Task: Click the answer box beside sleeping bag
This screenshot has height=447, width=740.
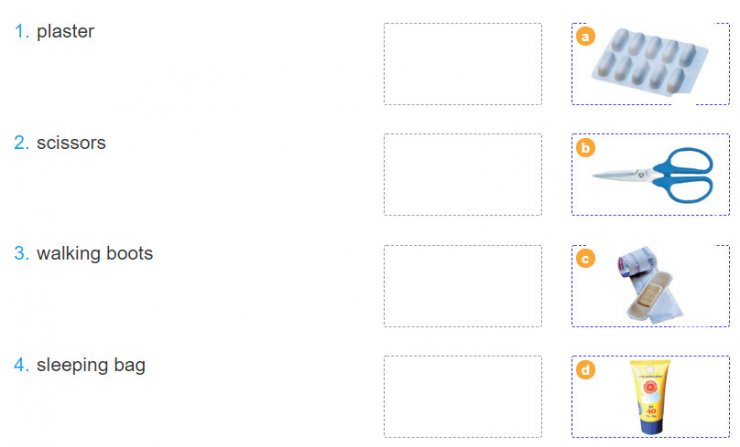Action: pyautogui.click(x=462, y=396)
